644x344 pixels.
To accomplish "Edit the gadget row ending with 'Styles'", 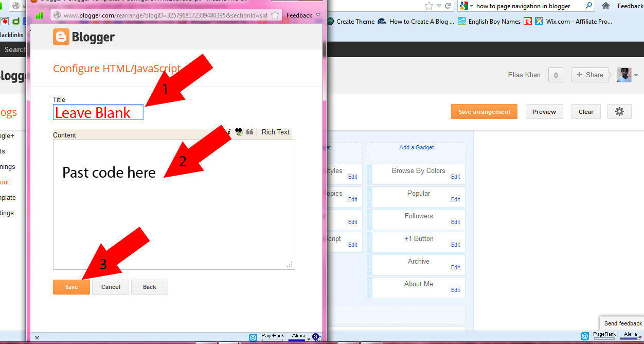I will [x=352, y=177].
